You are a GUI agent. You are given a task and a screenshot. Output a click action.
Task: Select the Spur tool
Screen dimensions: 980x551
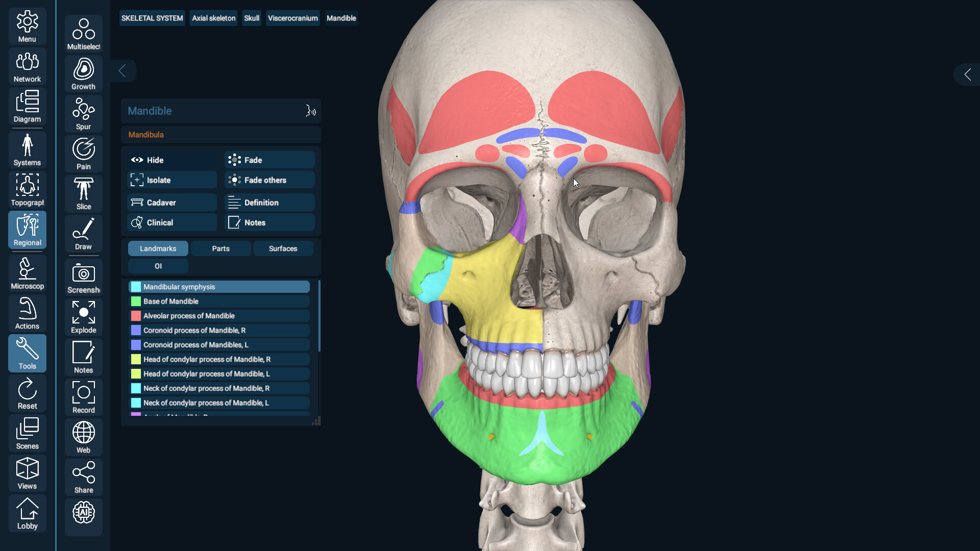click(83, 113)
